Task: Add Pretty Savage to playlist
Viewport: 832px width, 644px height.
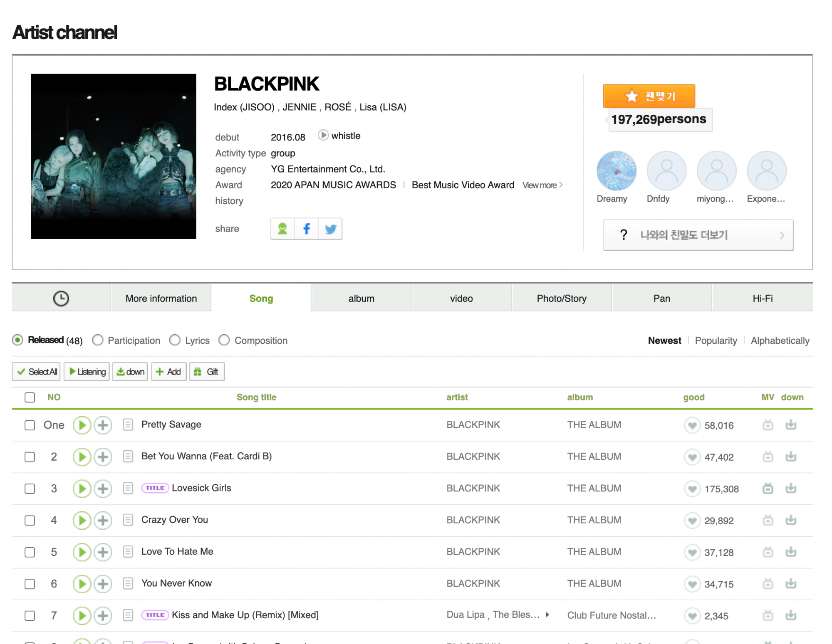Action: pos(103,425)
